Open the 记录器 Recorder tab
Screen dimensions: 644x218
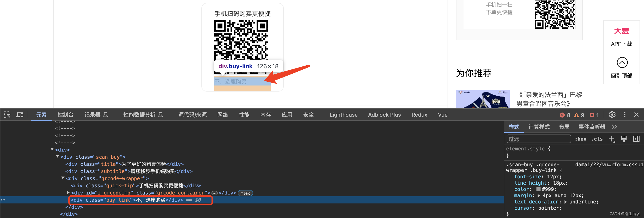coord(96,115)
